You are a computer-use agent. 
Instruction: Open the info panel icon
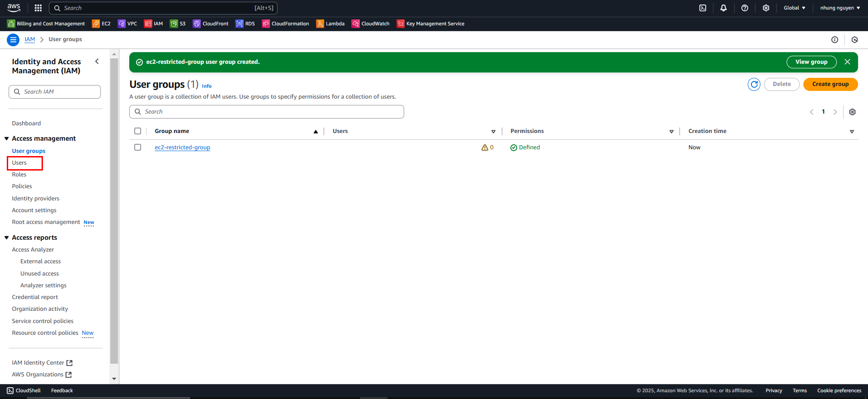[835, 40]
